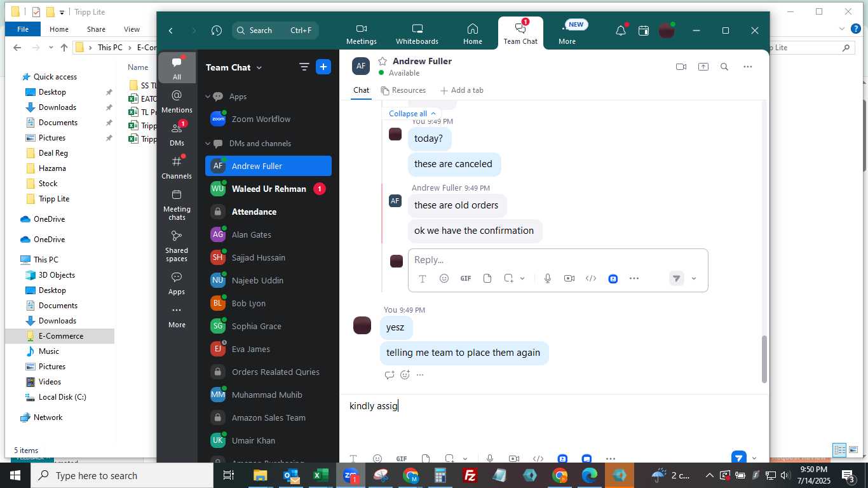Open the Whiteboards tab
868x488 pixels.
pyautogui.click(x=417, y=34)
